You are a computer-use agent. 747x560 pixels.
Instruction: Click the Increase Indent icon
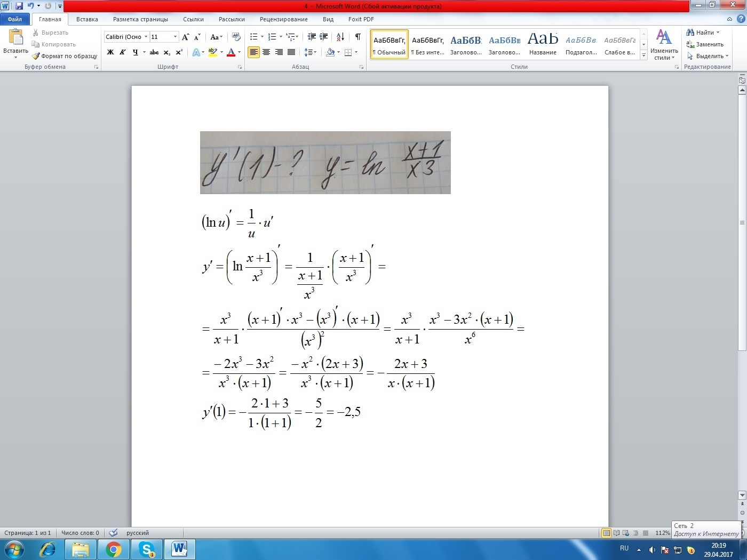[x=323, y=37]
